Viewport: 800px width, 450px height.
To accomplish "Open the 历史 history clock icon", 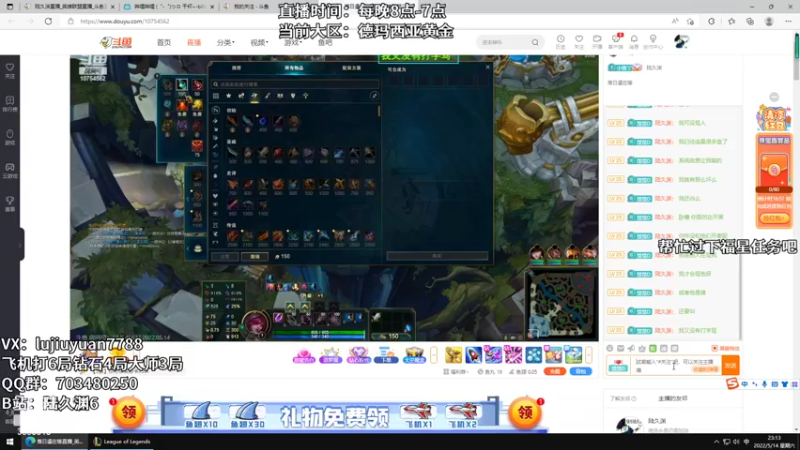I will [x=561, y=42].
